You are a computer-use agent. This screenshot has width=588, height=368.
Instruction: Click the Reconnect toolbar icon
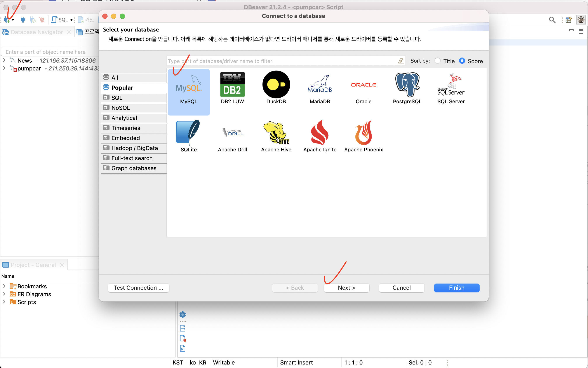click(x=32, y=20)
